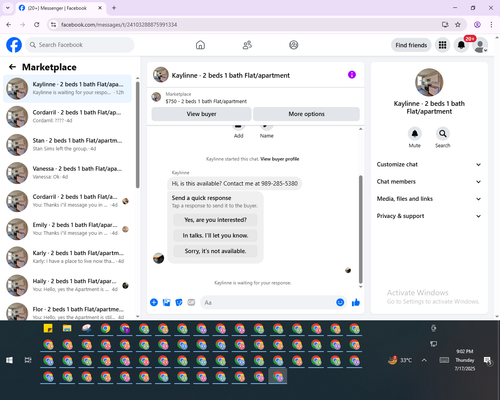Open the taskbar touch keyboard icon
The width and height of the screenshot is (500, 400).
(x=444, y=360)
